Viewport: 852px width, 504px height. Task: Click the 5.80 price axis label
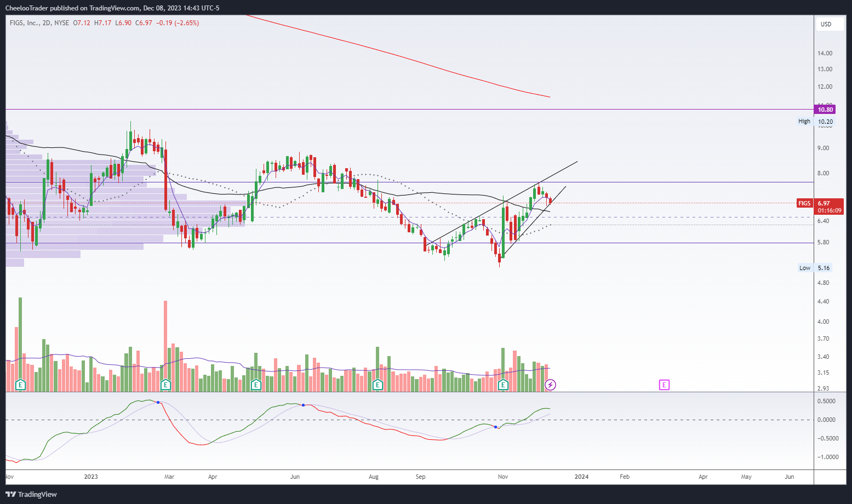(x=823, y=242)
